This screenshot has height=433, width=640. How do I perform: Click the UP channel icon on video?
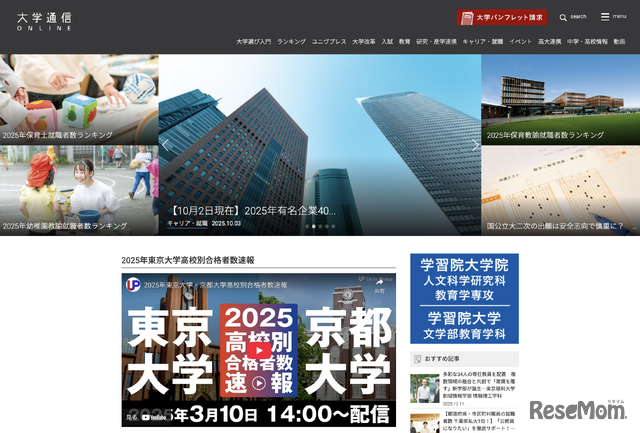(x=133, y=284)
